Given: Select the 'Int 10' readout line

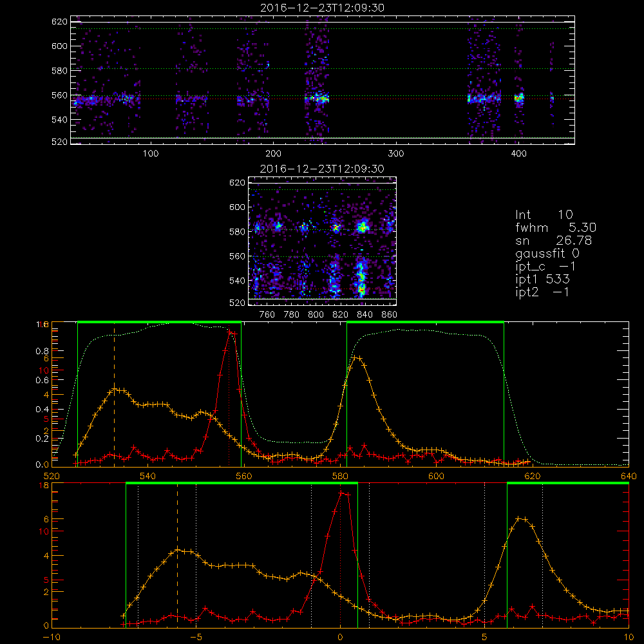Looking at the screenshot, I should pyautogui.click(x=544, y=214).
